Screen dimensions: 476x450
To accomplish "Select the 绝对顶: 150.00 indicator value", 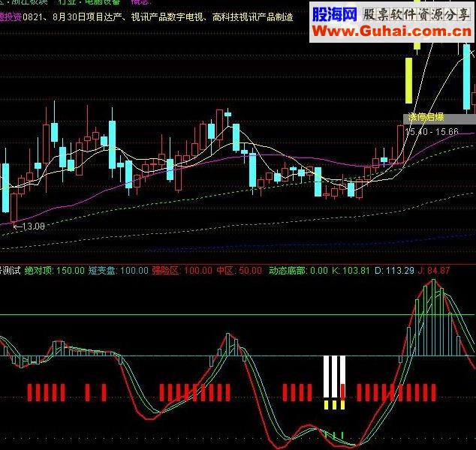I will coord(54,271).
